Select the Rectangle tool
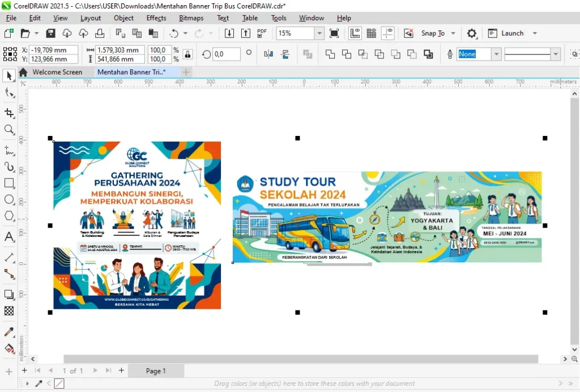 pyautogui.click(x=9, y=184)
